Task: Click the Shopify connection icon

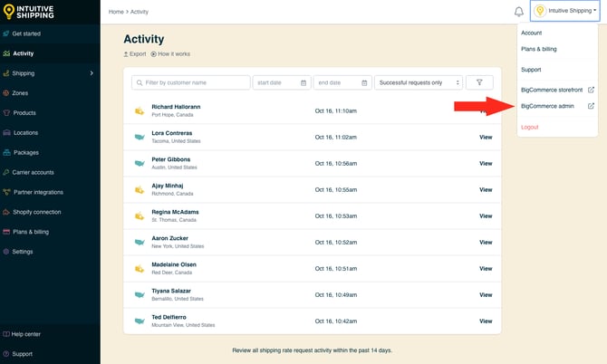Action: coord(6,212)
